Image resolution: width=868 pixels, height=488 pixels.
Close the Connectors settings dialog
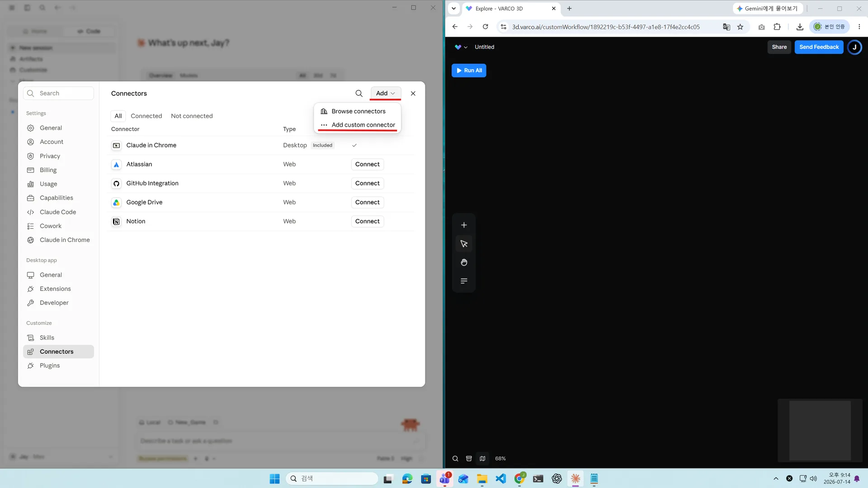coord(413,93)
